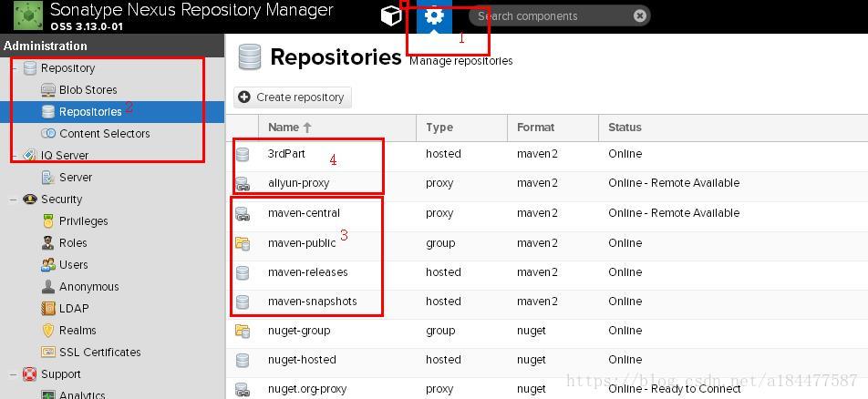Open LDAP settings in sidebar
868x399 pixels.
point(74,308)
